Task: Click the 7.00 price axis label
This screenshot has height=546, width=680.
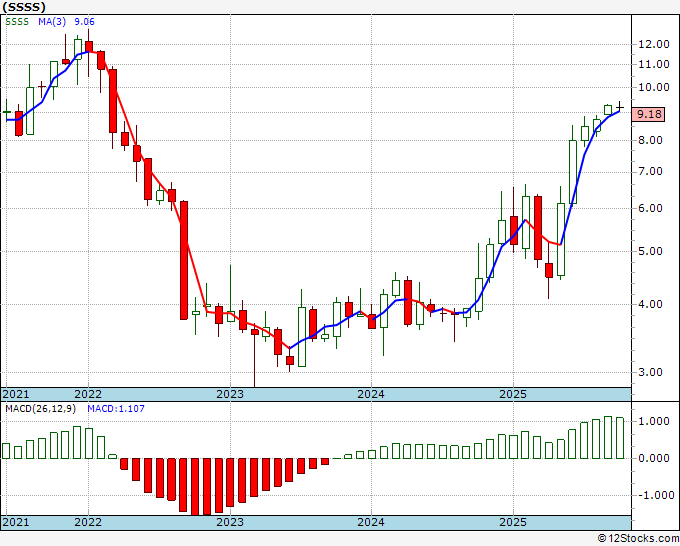Action: (x=650, y=172)
